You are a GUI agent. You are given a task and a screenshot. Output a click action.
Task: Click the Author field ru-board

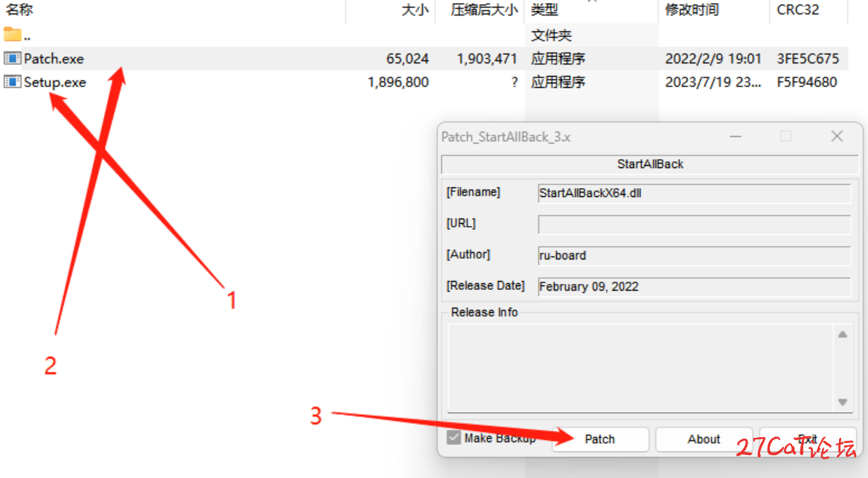click(x=694, y=255)
